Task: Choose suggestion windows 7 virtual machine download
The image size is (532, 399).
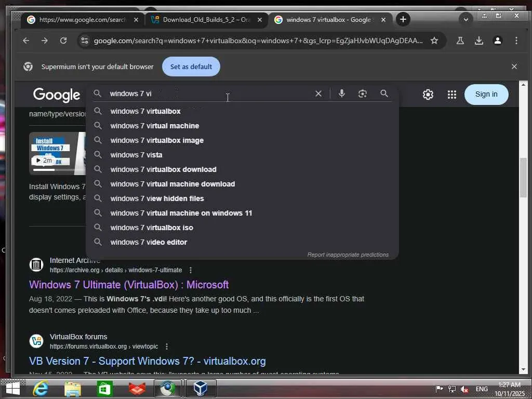Action: click(x=242, y=184)
